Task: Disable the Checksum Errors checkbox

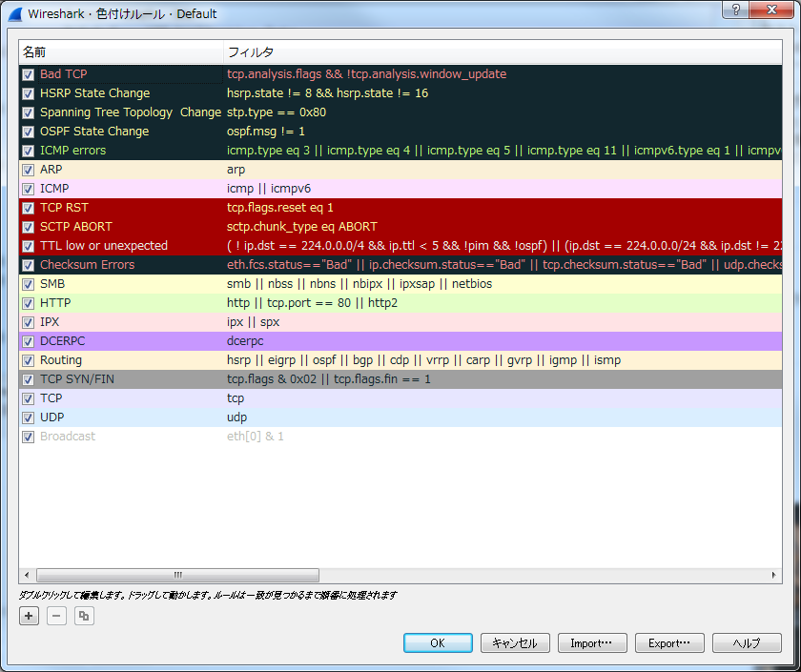Action: point(28,265)
